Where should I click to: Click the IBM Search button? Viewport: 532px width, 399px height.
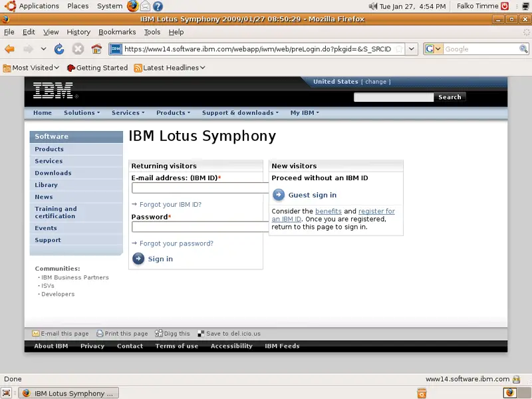pos(450,97)
